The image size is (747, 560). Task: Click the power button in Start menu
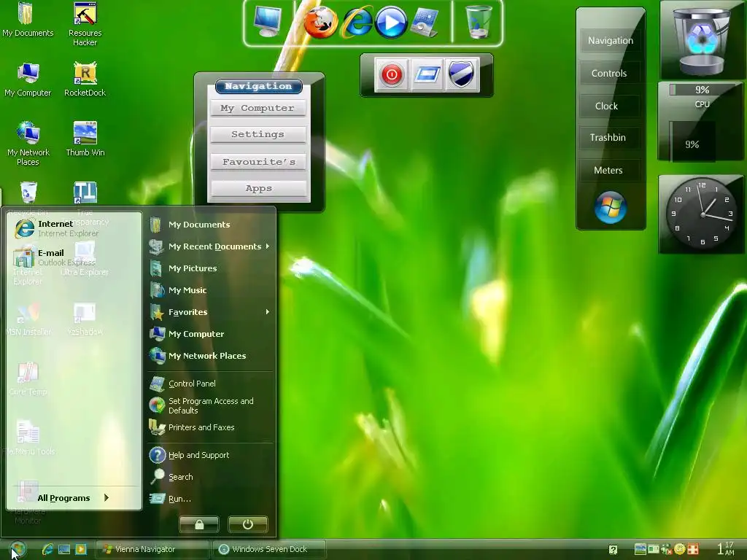click(248, 524)
